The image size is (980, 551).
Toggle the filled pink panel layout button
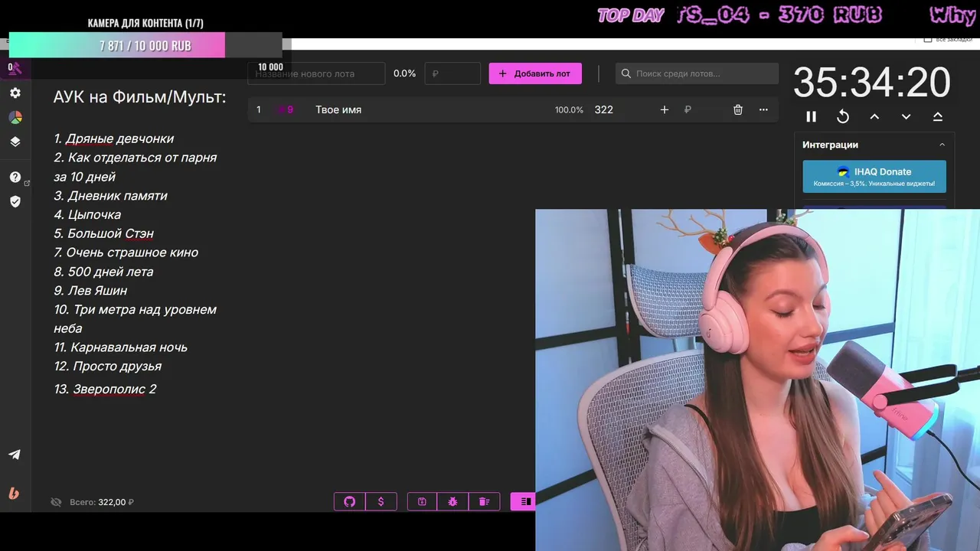pyautogui.click(x=524, y=501)
